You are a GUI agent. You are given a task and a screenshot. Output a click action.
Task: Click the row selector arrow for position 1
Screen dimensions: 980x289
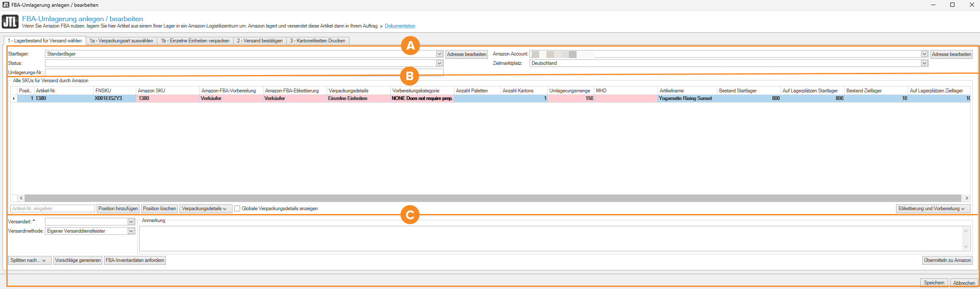tap(14, 98)
